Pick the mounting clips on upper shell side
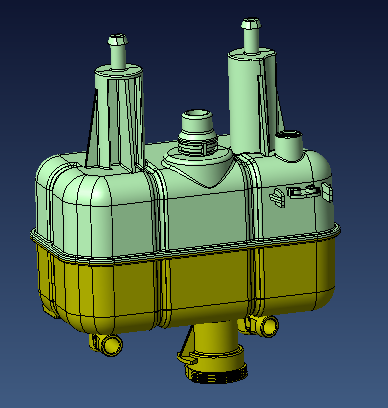This screenshot has height=408, width=388. [x=301, y=193]
